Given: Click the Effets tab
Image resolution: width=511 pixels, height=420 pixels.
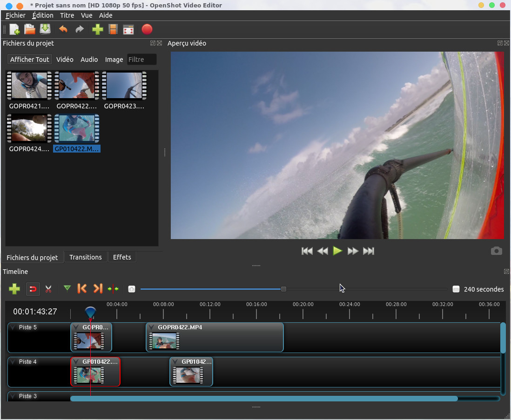Looking at the screenshot, I should [122, 257].
